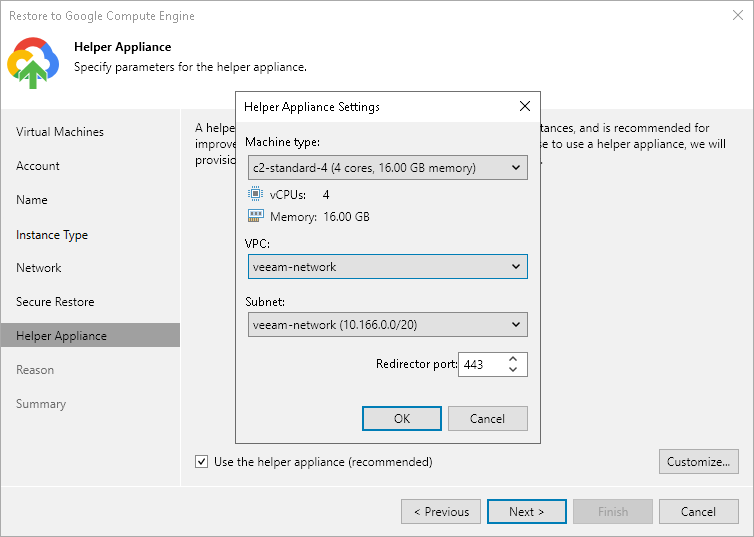
Task: Close the Helper Appliance Settings dialog
Action: point(525,106)
